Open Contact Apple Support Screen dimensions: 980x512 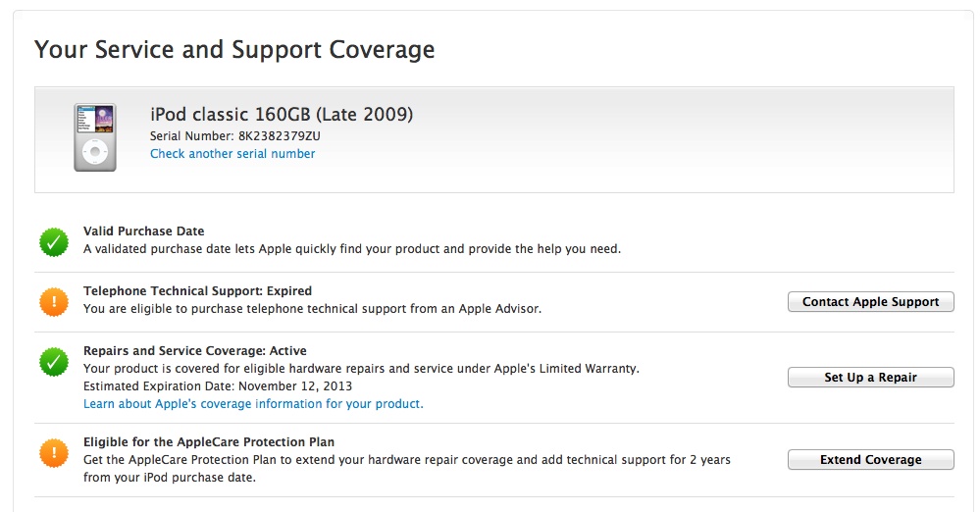click(x=871, y=301)
